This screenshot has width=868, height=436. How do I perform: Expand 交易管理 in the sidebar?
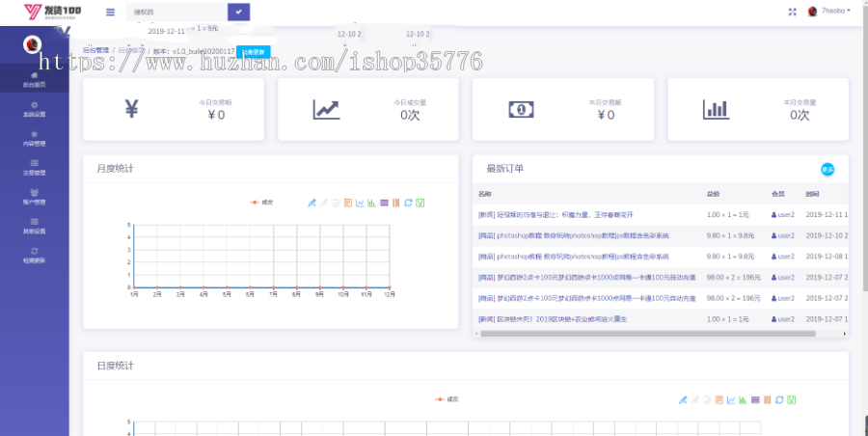(x=35, y=168)
